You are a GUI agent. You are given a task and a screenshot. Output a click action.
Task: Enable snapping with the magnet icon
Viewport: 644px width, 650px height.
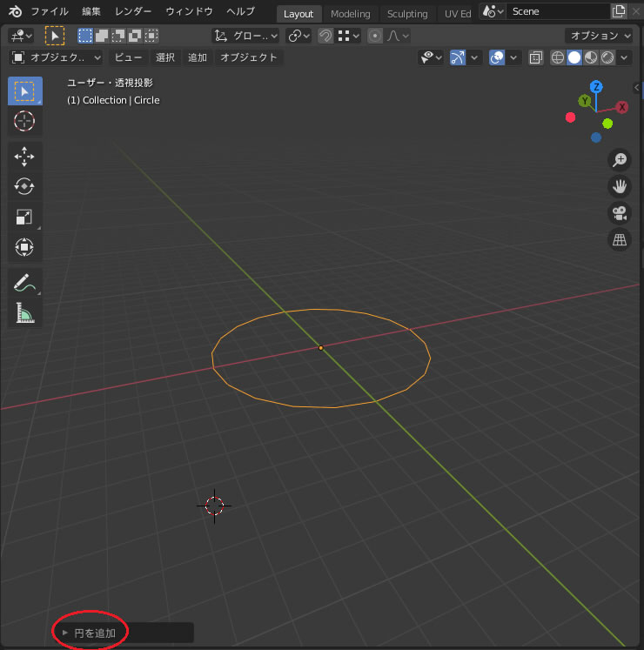[324, 36]
